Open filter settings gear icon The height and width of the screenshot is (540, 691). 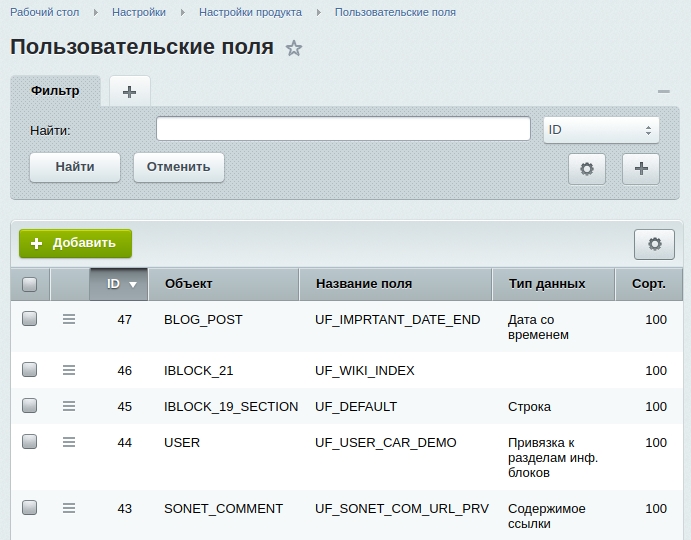(587, 169)
